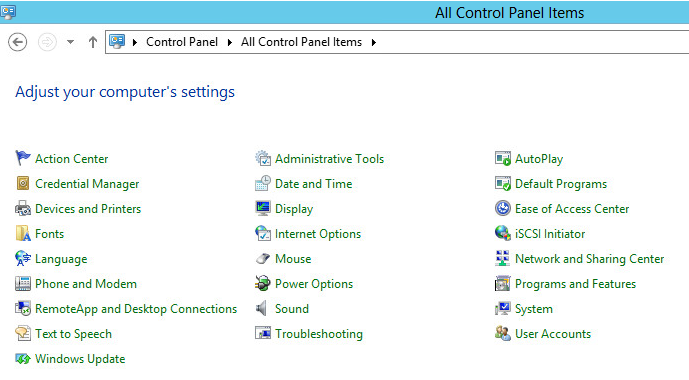Screen dimensions: 689x380
Task: Open the Language settings link
Action: coord(61,259)
